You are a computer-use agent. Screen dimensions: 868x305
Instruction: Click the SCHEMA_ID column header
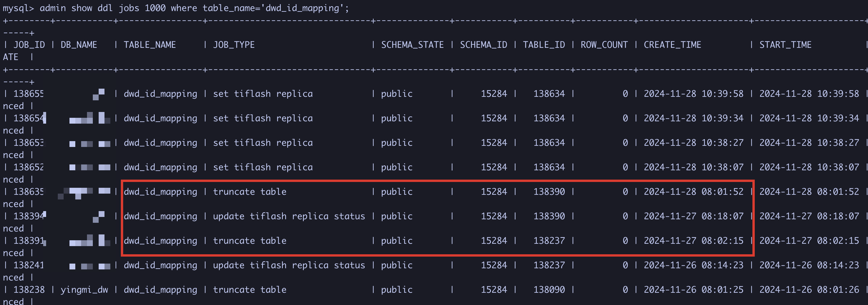(x=484, y=45)
